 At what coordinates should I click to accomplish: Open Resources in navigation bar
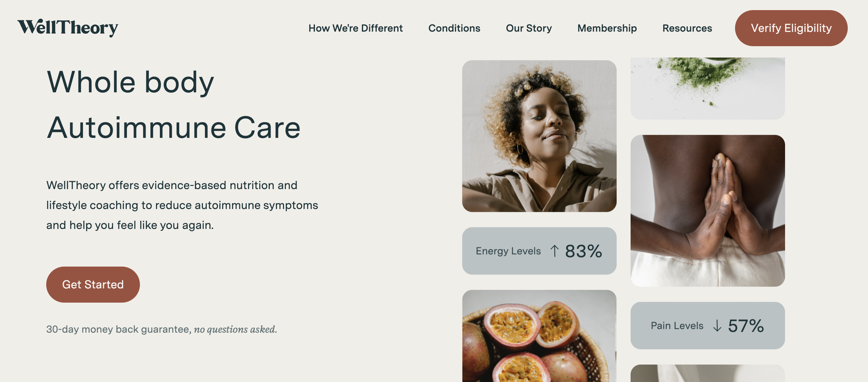click(687, 28)
